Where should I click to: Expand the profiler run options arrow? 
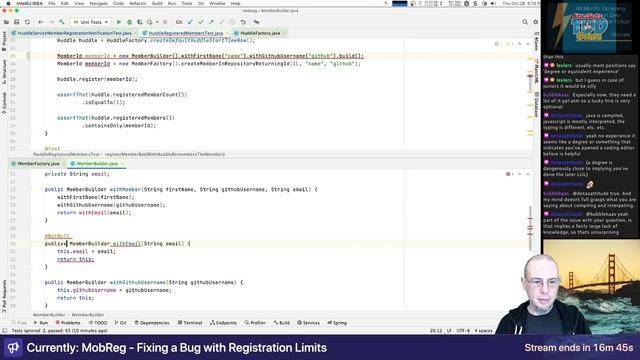(157, 22)
